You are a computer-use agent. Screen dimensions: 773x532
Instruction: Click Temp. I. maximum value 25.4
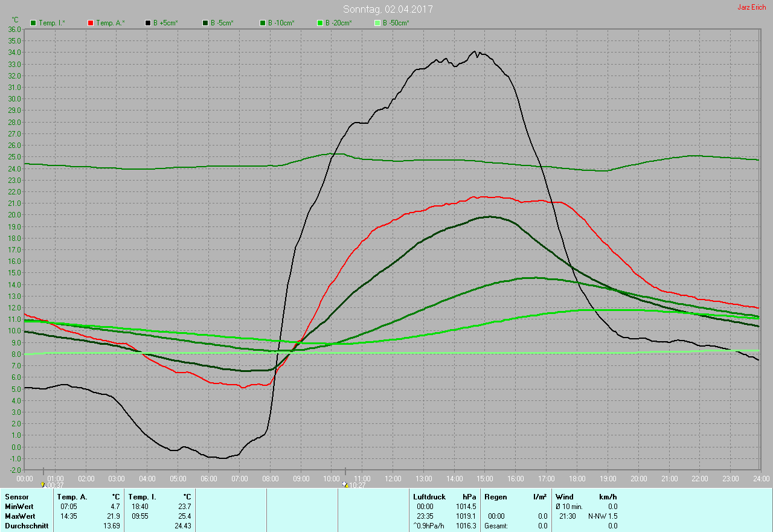coord(184,516)
